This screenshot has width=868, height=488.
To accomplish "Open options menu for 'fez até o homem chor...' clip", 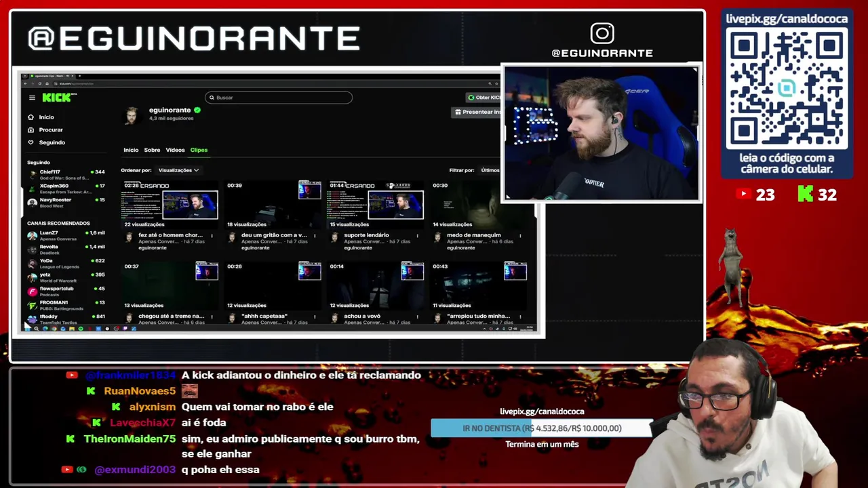I will (x=212, y=236).
